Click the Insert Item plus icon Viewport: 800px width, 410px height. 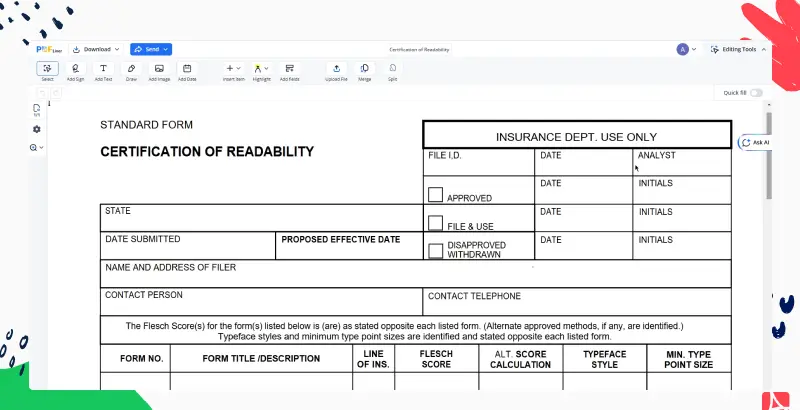click(x=230, y=68)
